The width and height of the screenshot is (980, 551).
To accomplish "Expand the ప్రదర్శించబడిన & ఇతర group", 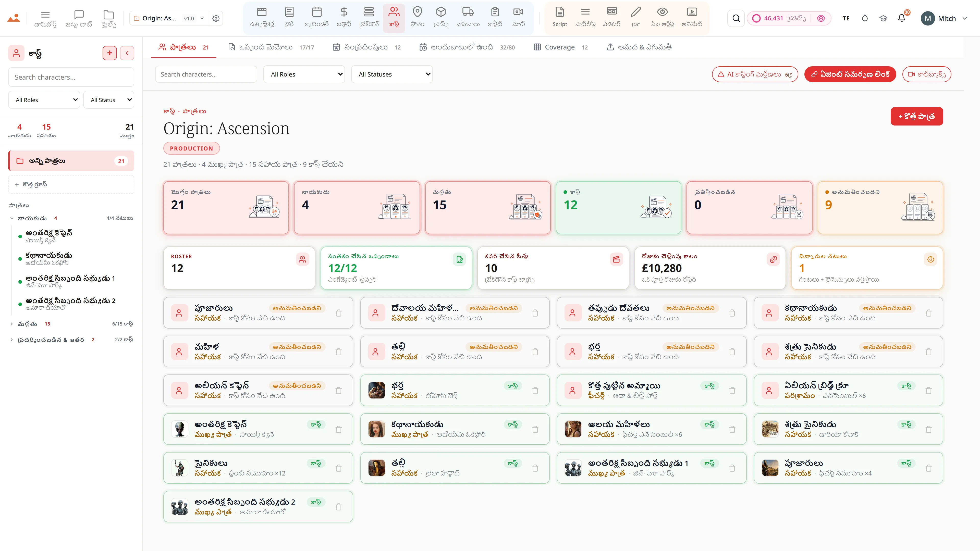I will [12, 340].
